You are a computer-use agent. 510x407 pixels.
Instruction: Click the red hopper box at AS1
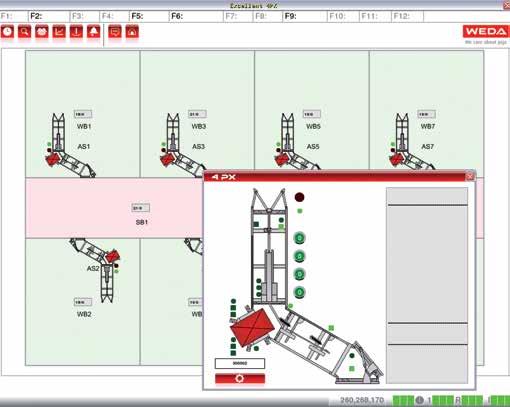coord(52,159)
